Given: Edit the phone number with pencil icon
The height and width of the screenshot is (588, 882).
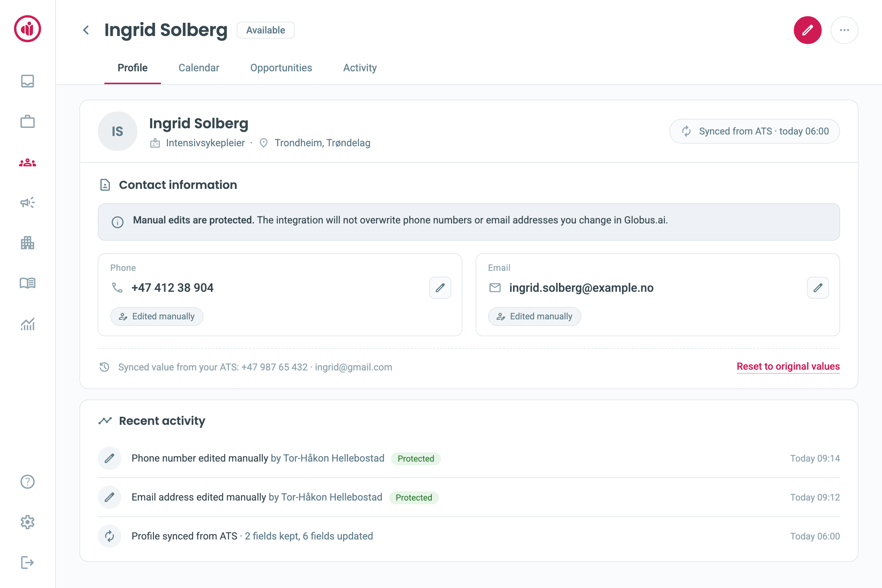Looking at the screenshot, I should 440,288.
